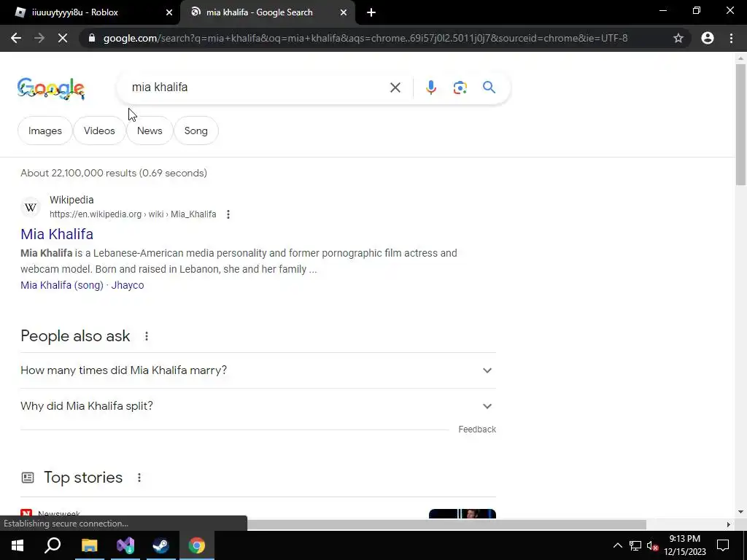The height and width of the screenshot is (560, 747).
Task: Search by image with the Lens icon
Action: click(460, 87)
